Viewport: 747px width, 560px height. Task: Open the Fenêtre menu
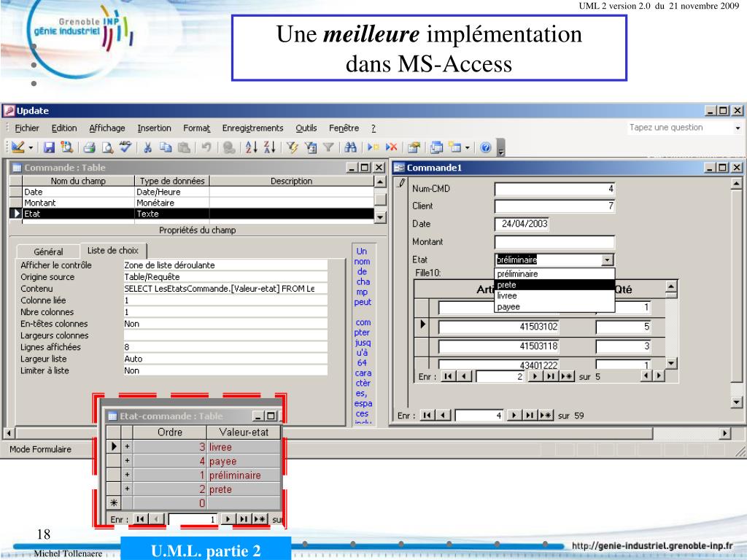[x=344, y=128]
